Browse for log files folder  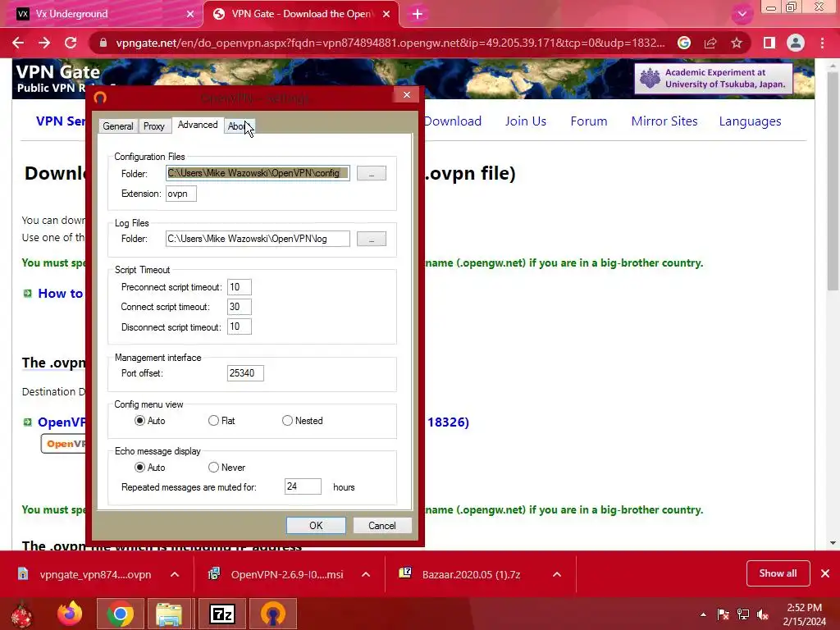point(372,239)
